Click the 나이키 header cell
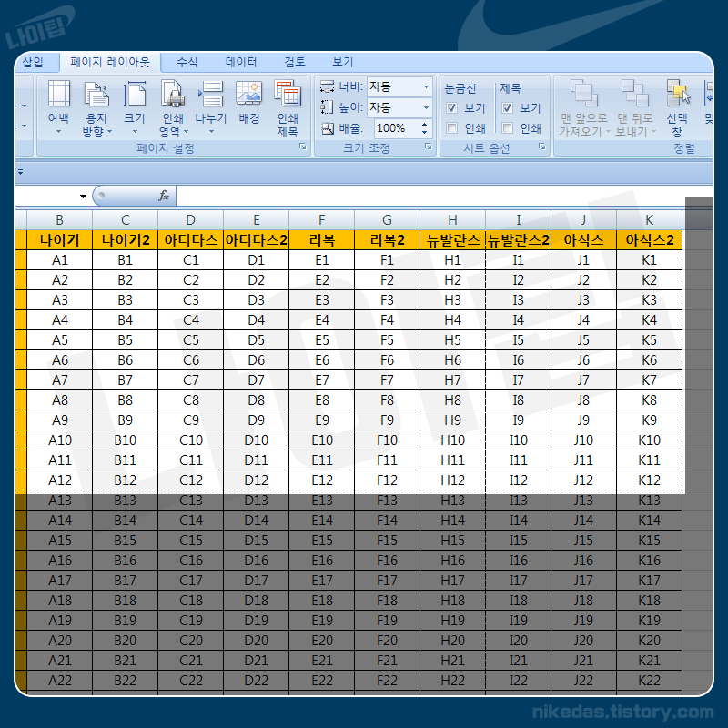 (x=59, y=240)
